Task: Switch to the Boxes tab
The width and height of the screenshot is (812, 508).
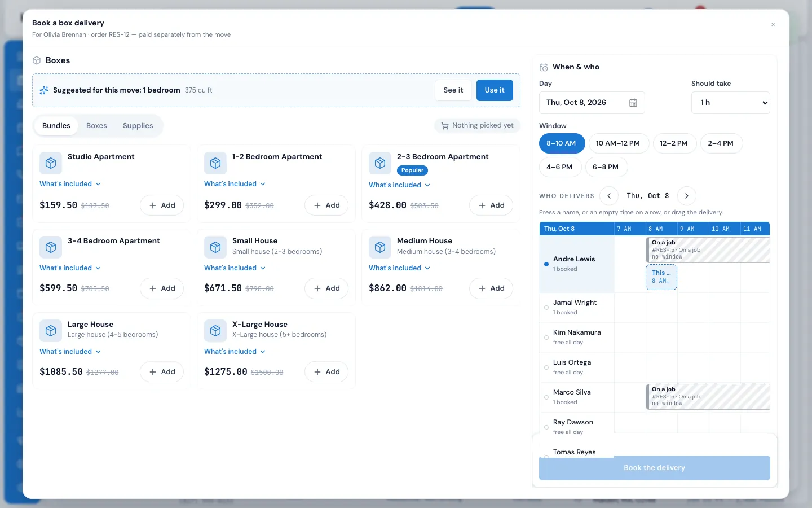Action: [96, 126]
